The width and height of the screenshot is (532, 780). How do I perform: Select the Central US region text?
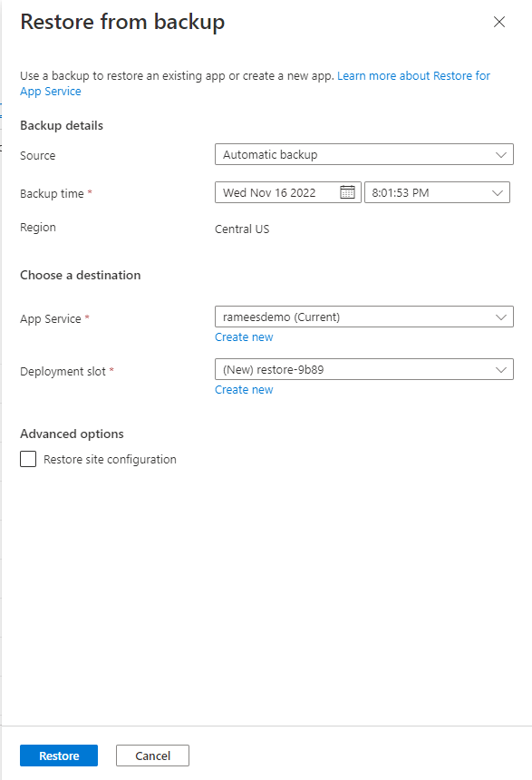pos(242,229)
